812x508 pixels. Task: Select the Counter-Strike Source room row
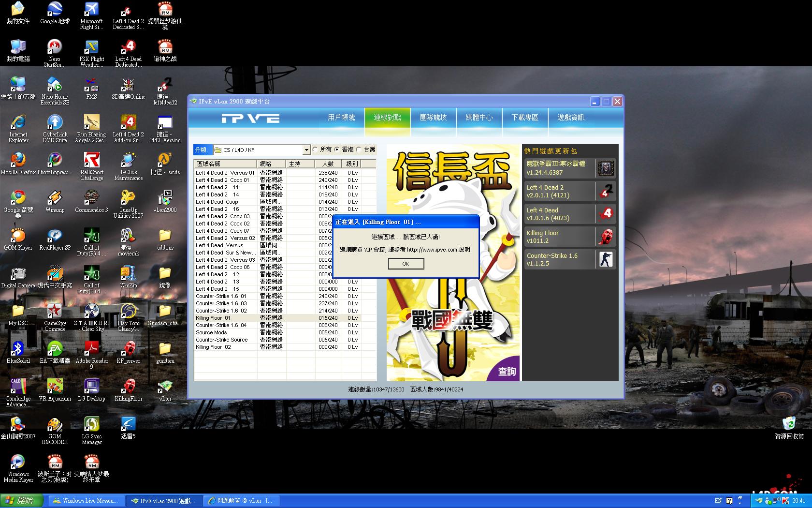click(x=222, y=340)
